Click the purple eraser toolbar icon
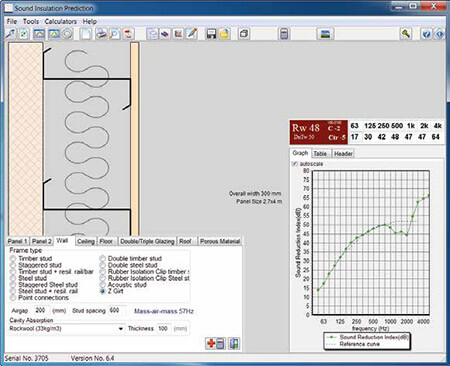The width and height of the screenshot is (450, 366). point(165,34)
